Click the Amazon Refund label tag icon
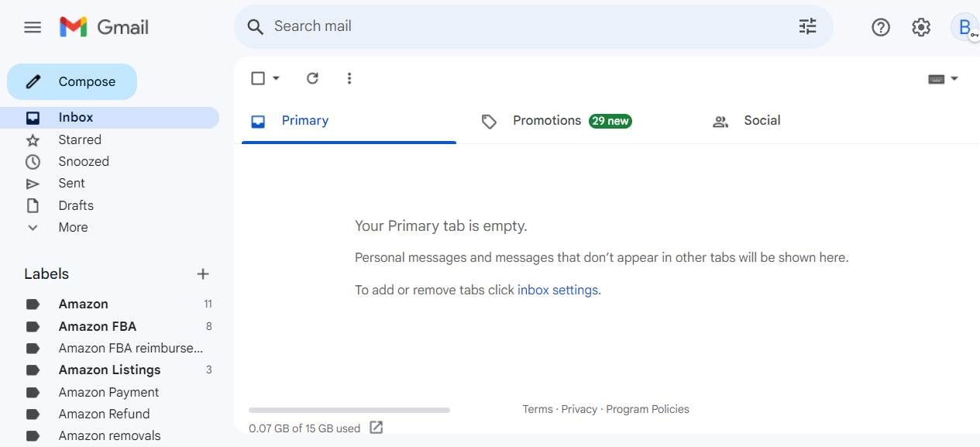Image resolution: width=980 pixels, height=447 pixels. click(33, 414)
